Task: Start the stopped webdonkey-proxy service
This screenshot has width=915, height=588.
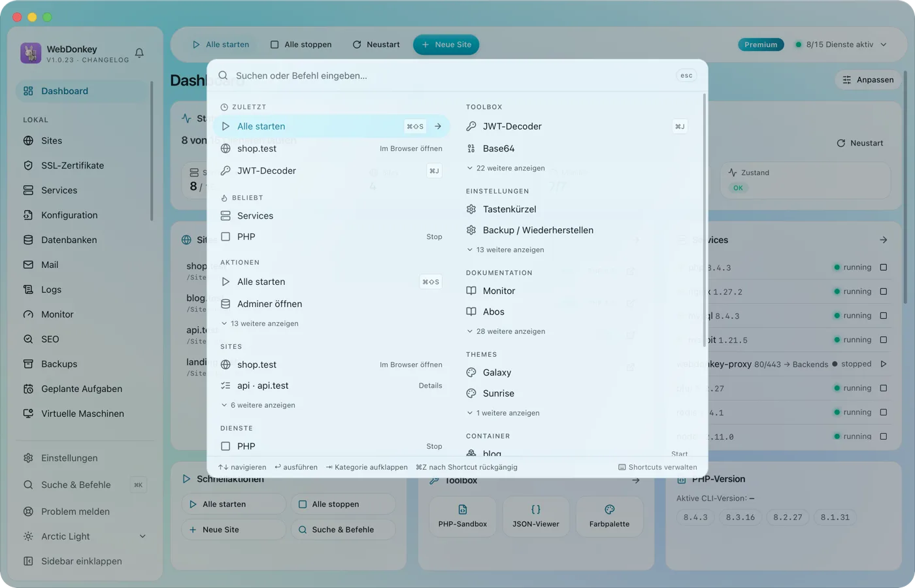Action: [884, 364]
